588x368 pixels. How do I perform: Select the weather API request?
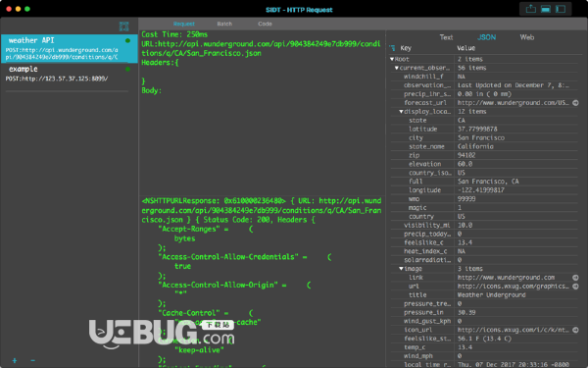tap(70, 48)
